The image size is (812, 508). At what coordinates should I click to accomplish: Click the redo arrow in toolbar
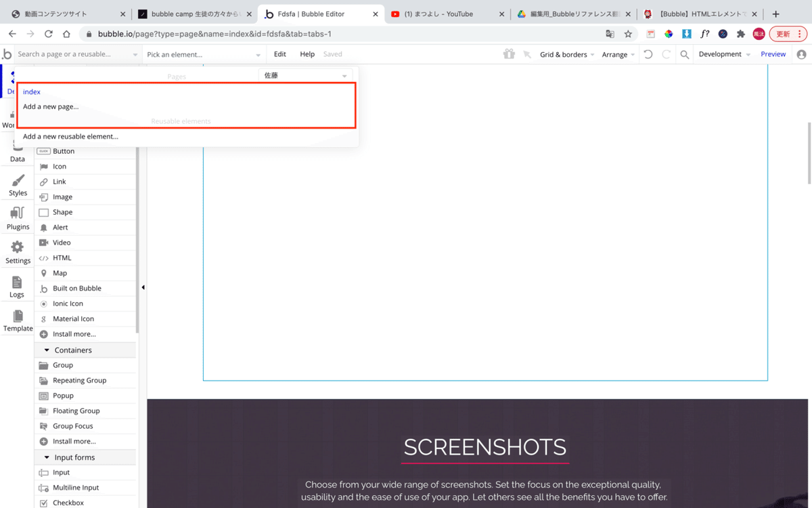tap(667, 54)
